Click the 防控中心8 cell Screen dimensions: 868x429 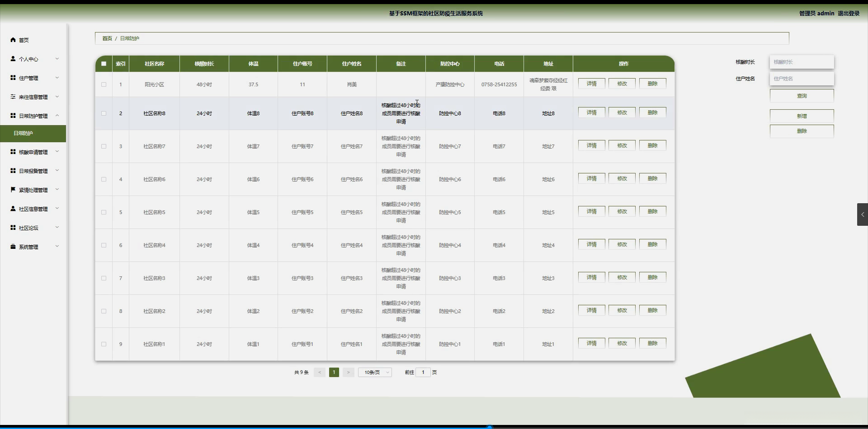450,113
